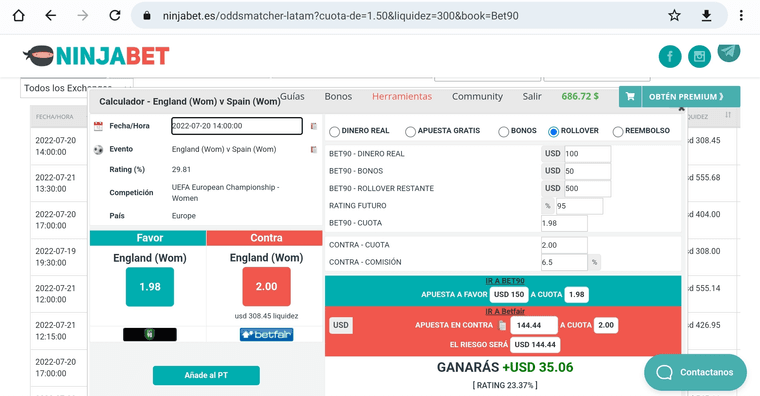Copy lay stake with clipboard icon
The height and width of the screenshot is (396, 760).
click(503, 325)
